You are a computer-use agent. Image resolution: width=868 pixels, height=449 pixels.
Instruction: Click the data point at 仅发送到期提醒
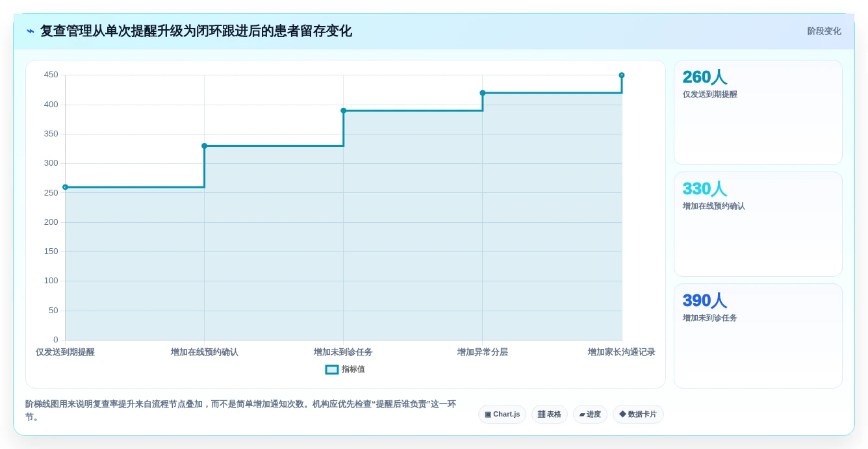pos(65,187)
